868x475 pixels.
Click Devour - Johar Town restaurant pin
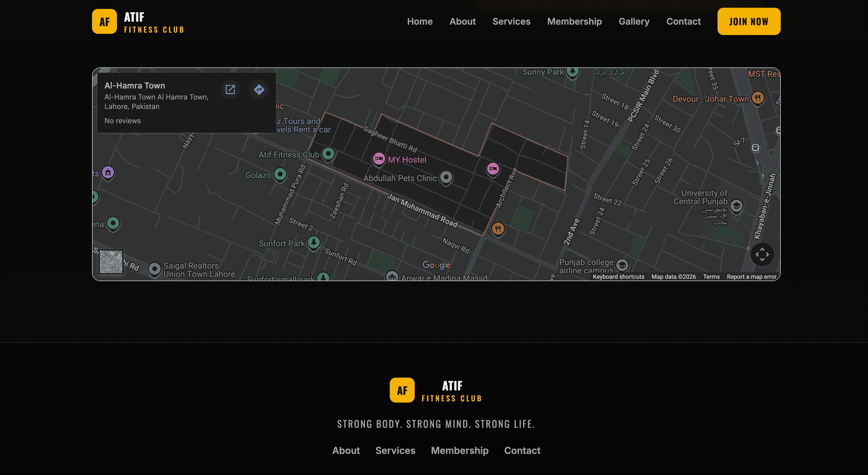click(x=758, y=98)
